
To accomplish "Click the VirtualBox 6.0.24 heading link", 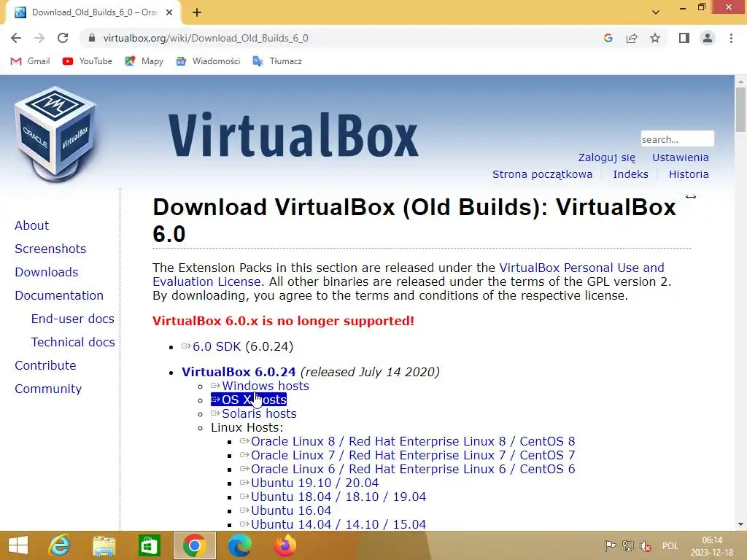I will click(239, 372).
